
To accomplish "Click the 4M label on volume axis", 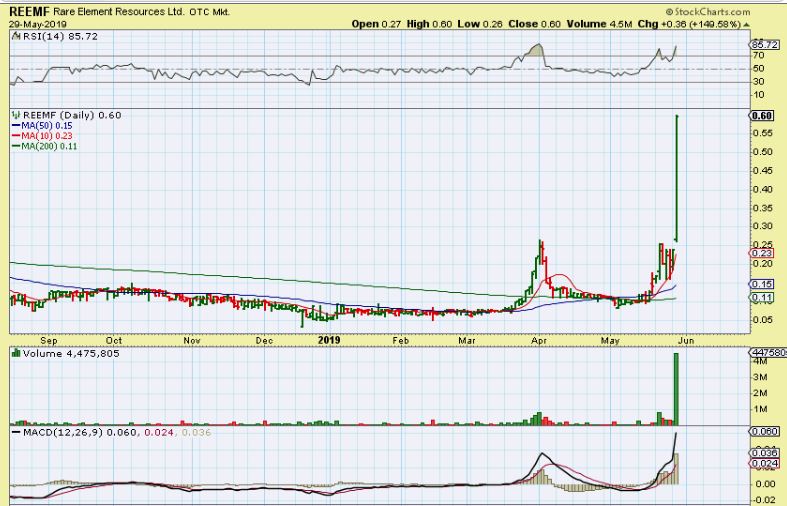I will point(760,361).
